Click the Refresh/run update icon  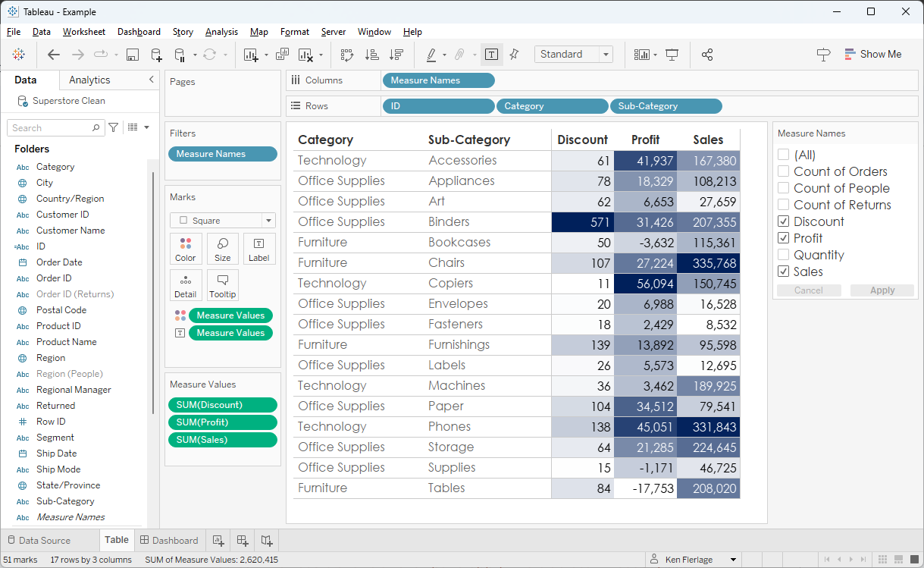point(209,55)
